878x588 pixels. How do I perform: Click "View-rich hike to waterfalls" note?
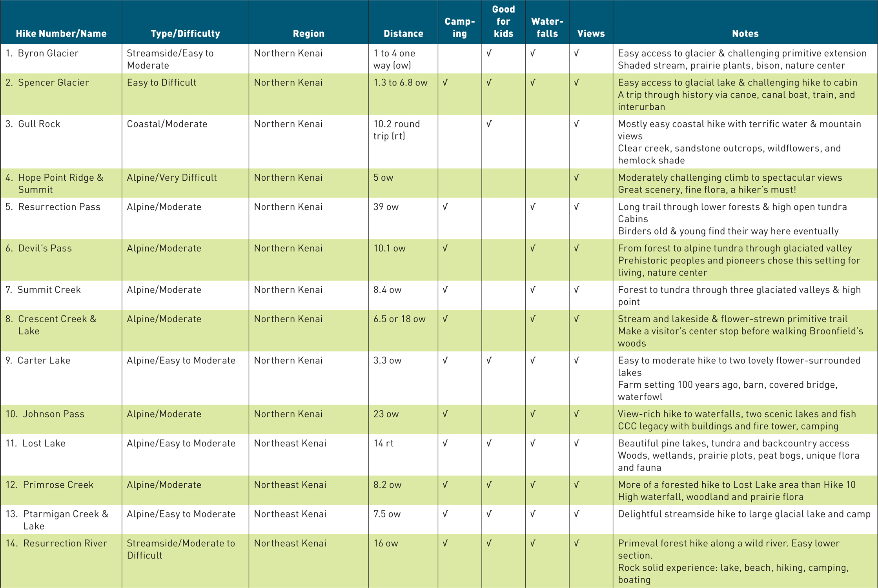point(737,414)
